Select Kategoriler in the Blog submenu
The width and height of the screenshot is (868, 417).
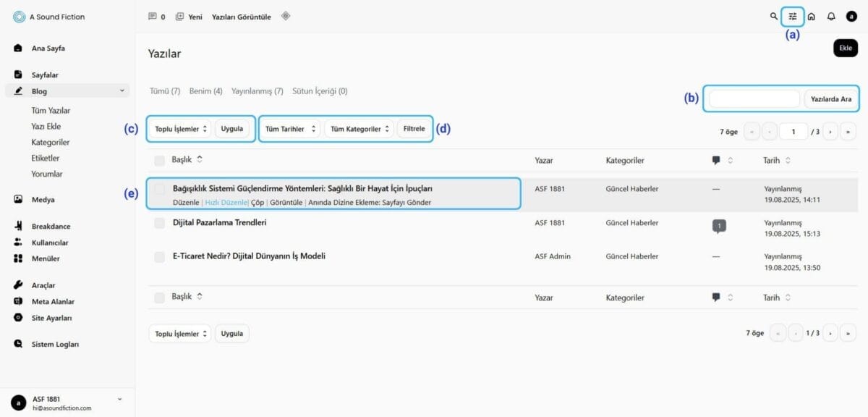[x=51, y=143]
